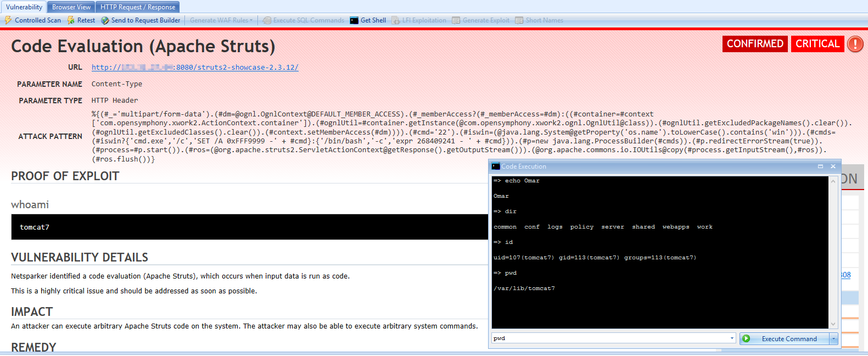Click the Execute SQL Commands icon
The width and height of the screenshot is (868, 356).
click(267, 20)
